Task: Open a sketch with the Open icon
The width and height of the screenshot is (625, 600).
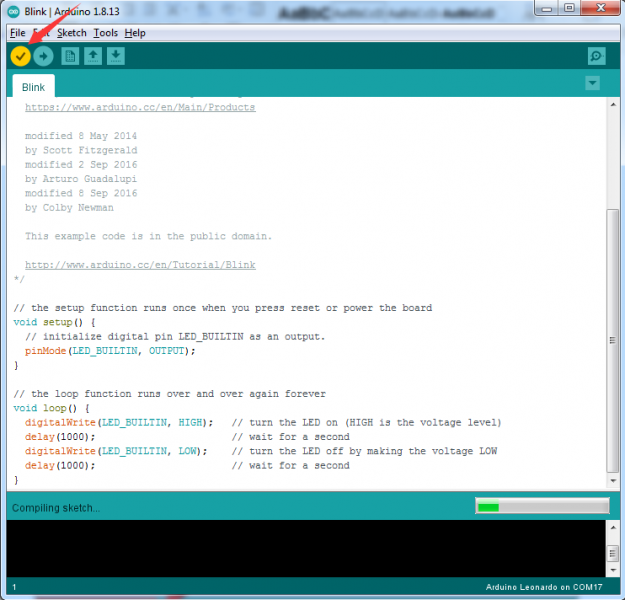Action: 93,56
